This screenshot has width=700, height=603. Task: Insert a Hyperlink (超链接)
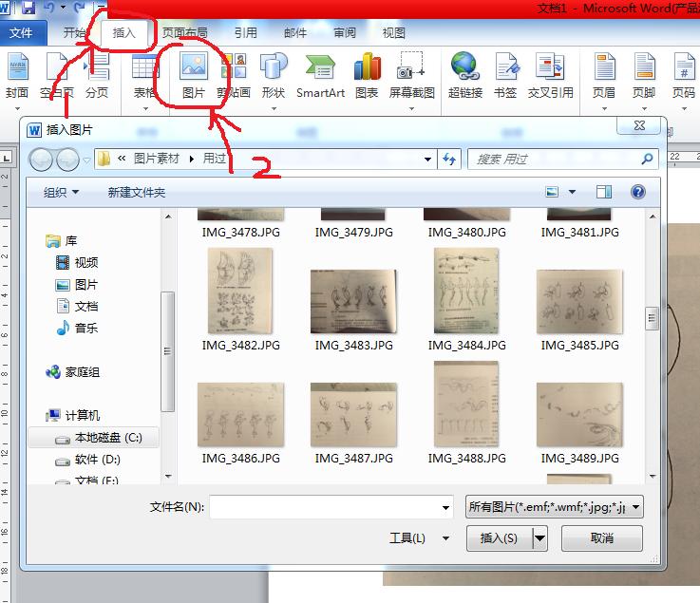(465, 76)
